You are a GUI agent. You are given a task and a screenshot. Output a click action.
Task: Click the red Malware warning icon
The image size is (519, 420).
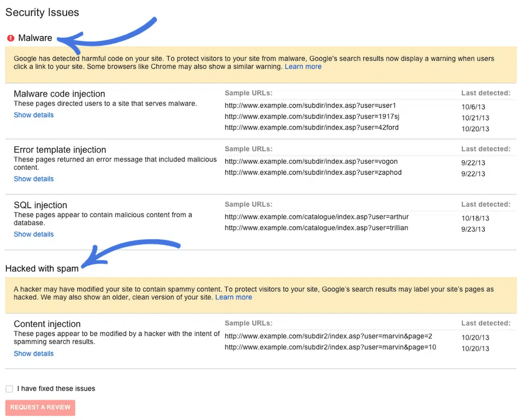tap(10, 38)
